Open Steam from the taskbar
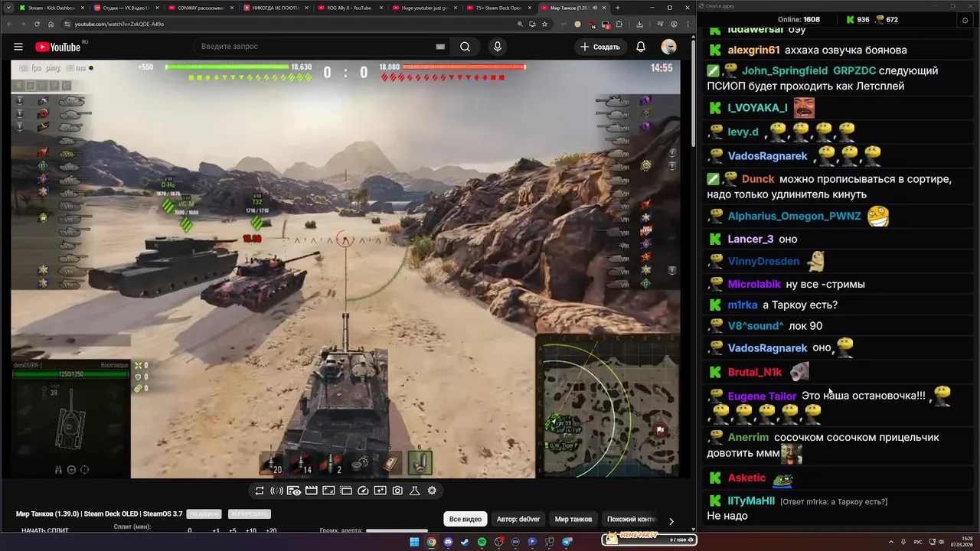Viewport: 980px width, 551px height. click(x=465, y=542)
